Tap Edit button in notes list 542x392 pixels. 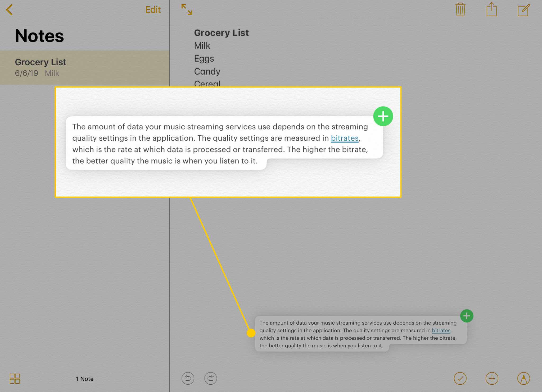(152, 9)
